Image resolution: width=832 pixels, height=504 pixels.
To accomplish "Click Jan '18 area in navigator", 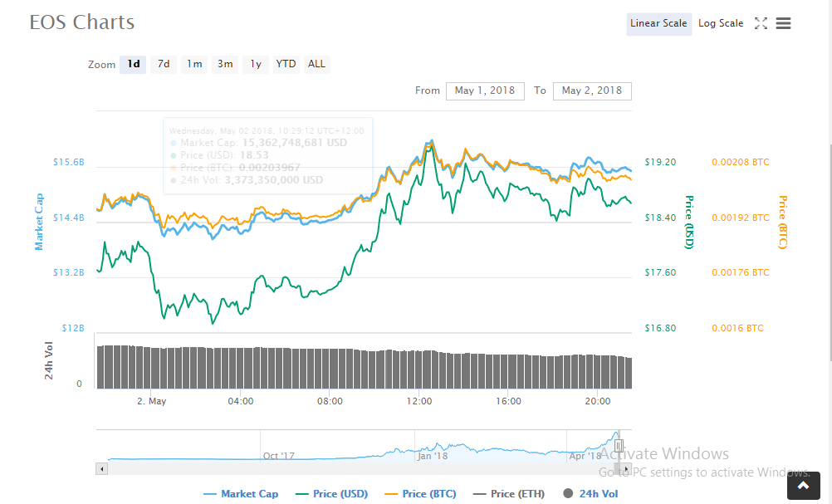I will [x=433, y=456].
